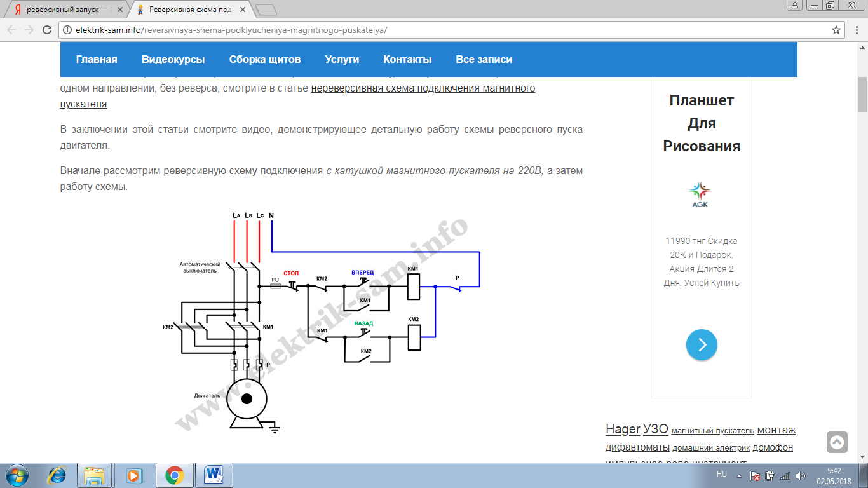The width and height of the screenshot is (868, 488).
Task: Follow the 'нереверсивная схема подключения магнитного' link
Action: (x=423, y=88)
